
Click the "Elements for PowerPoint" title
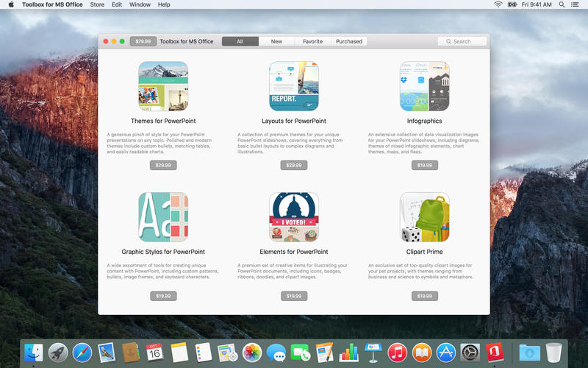coord(294,252)
